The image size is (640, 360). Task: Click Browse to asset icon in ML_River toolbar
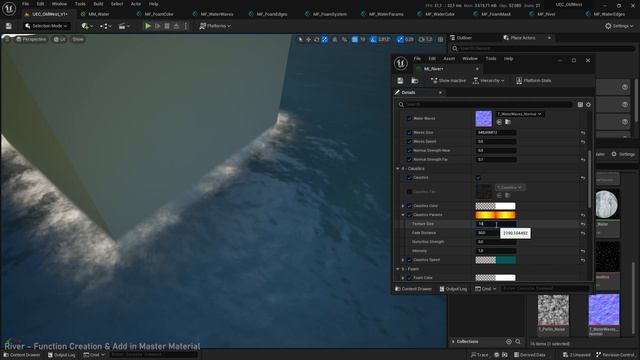pos(415,80)
